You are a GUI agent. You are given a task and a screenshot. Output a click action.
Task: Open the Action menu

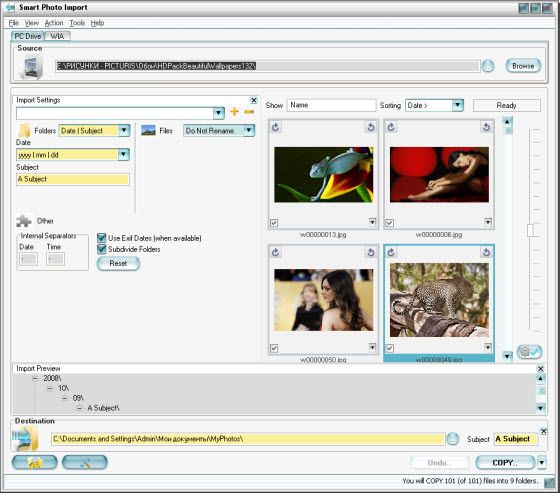coord(54,23)
